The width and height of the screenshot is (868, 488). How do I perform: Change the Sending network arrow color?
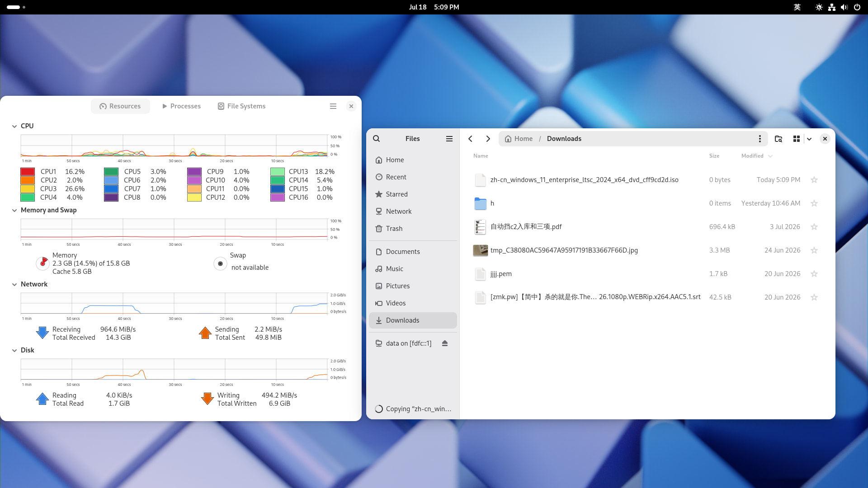pyautogui.click(x=205, y=333)
